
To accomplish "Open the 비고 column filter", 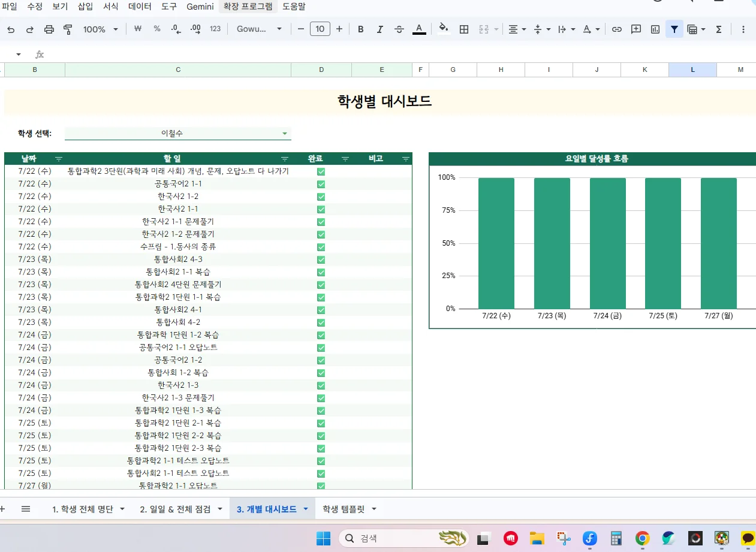I will click(x=406, y=159).
